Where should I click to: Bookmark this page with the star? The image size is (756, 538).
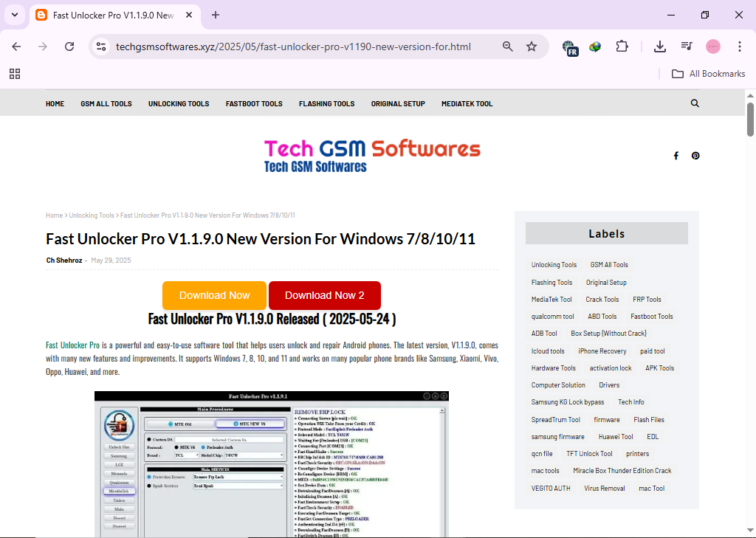pyautogui.click(x=532, y=46)
